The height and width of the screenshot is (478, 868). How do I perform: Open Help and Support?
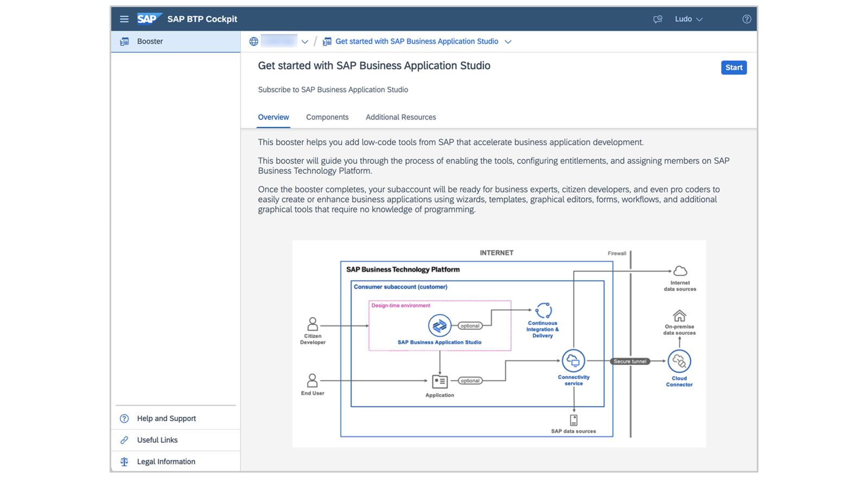(176, 418)
